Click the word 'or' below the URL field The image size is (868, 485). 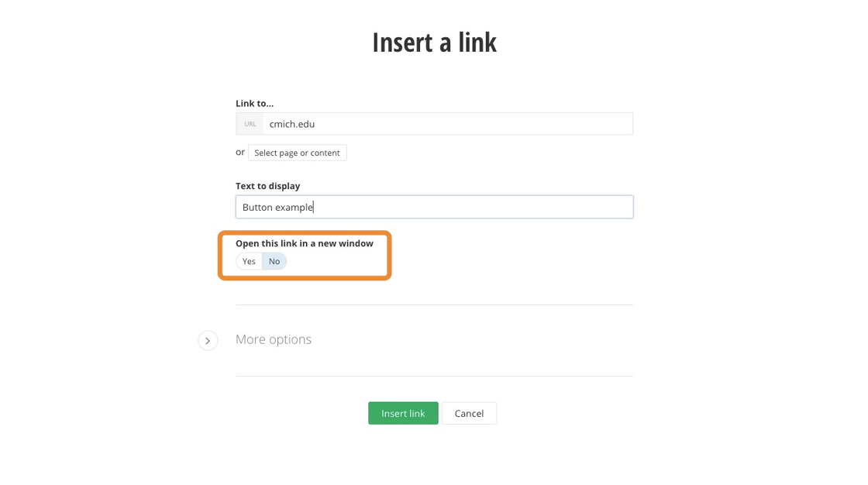[x=240, y=153]
